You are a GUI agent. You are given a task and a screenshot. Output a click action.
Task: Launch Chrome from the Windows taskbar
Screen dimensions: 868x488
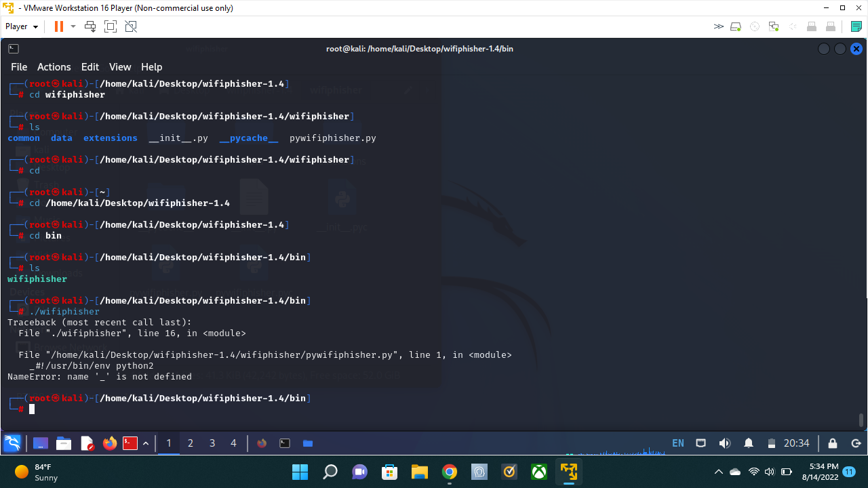tap(450, 471)
